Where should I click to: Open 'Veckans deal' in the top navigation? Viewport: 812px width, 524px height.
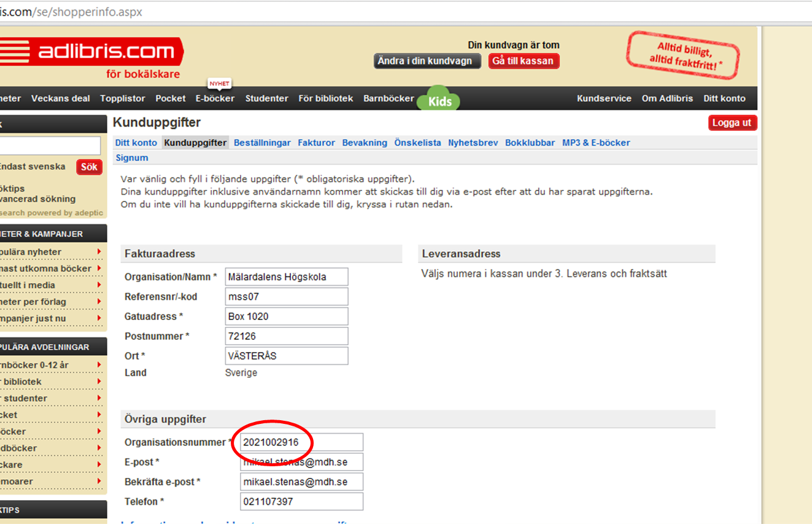pos(61,98)
